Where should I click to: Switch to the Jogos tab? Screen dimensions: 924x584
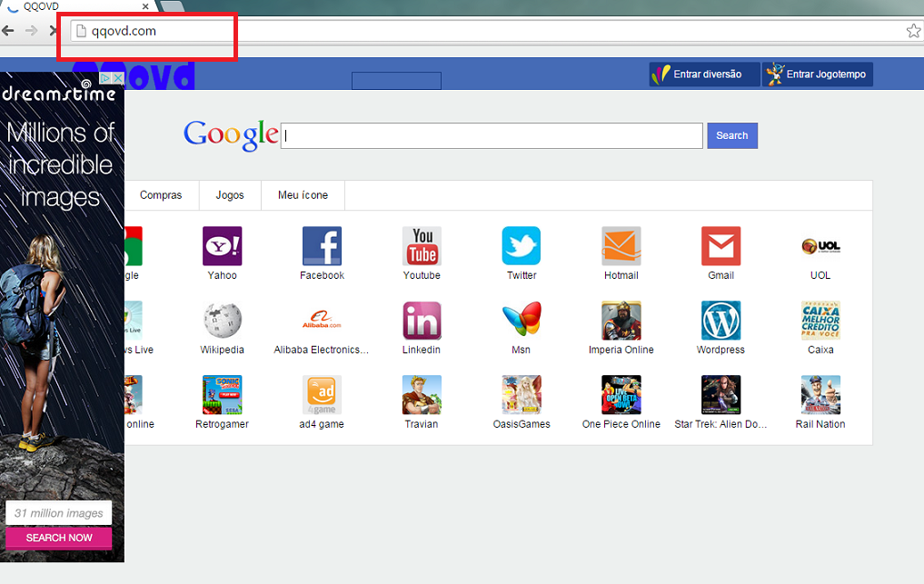point(230,195)
